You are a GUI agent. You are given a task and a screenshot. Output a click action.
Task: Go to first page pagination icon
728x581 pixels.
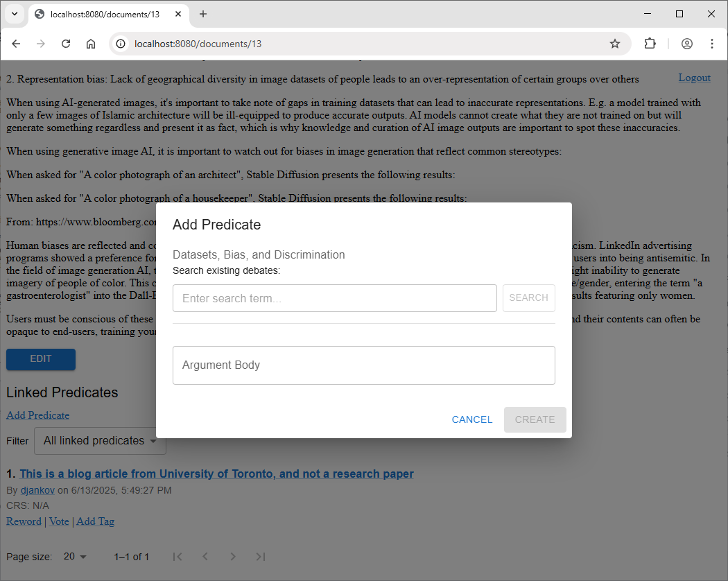(177, 556)
